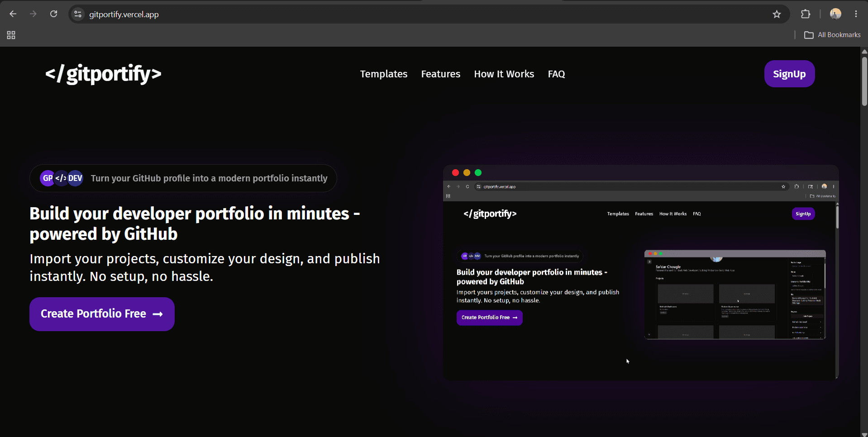
Task: Click 'Turn your GitHub profile' tagline text
Action: [209, 178]
